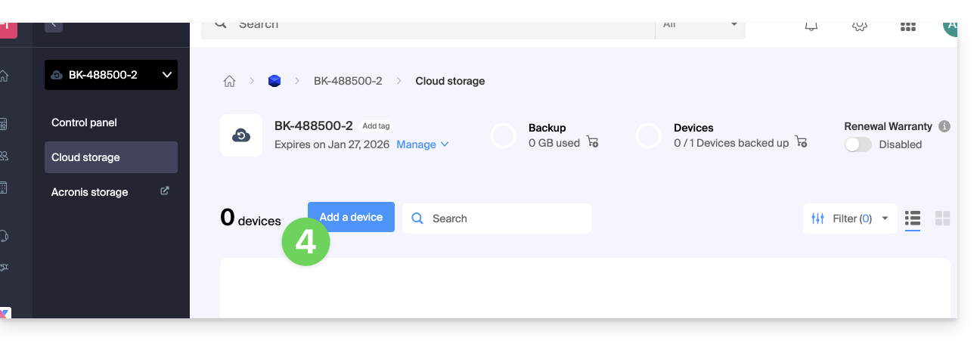Click the blue cube breadcrumb icon
The width and height of the screenshot is (980, 341).
[274, 81]
